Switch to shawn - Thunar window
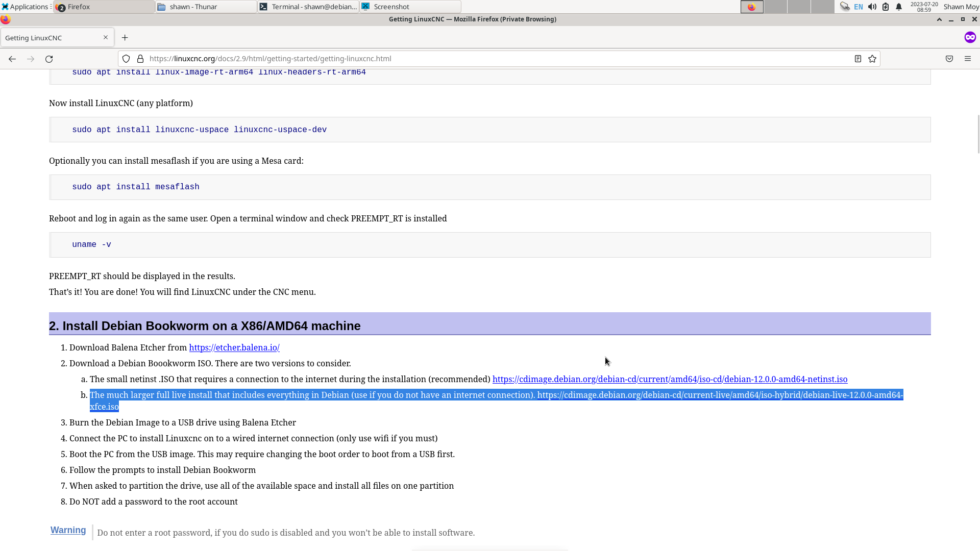The height and width of the screenshot is (551, 980). tap(207, 7)
